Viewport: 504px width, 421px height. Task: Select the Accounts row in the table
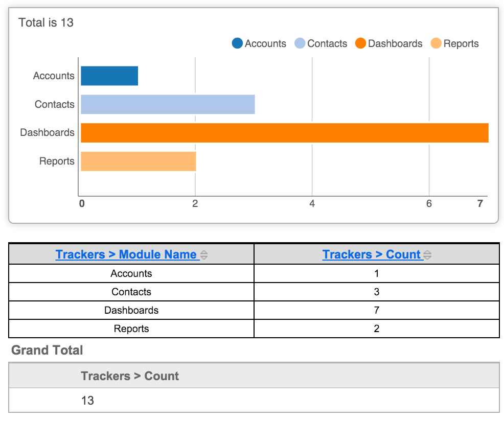pos(131,273)
